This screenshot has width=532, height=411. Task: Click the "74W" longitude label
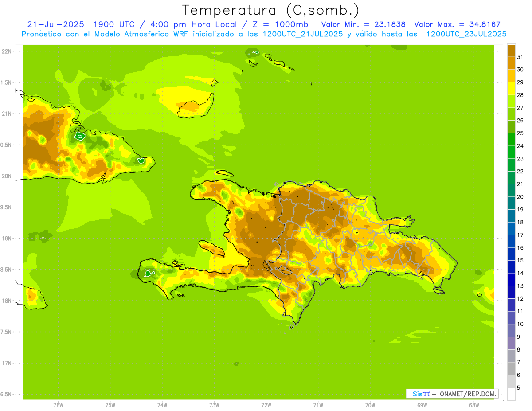[162, 406]
